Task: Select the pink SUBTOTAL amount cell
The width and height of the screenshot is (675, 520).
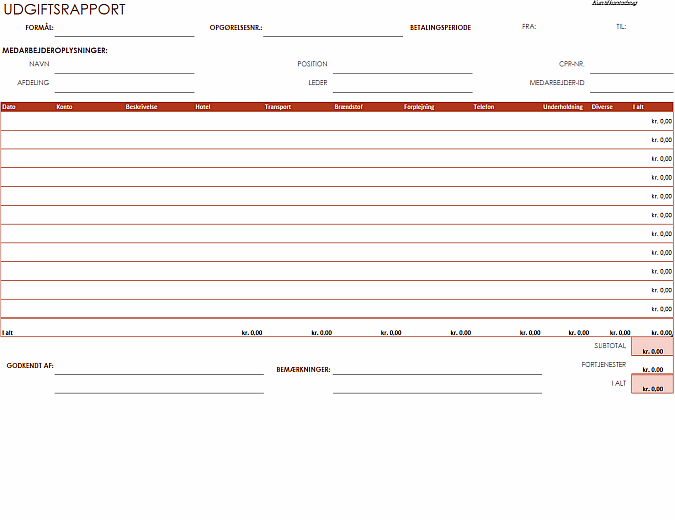Action: (652, 347)
